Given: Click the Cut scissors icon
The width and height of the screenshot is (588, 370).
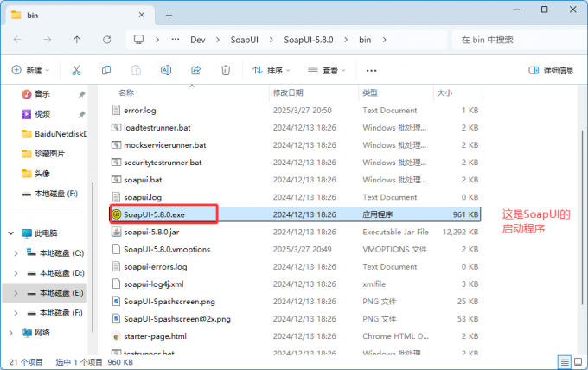Looking at the screenshot, I should click(x=76, y=70).
